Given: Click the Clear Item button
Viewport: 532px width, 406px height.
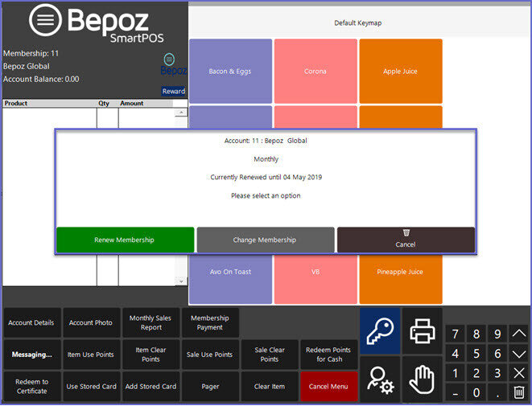Looking at the screenshot, I should [x=270, y=387].
